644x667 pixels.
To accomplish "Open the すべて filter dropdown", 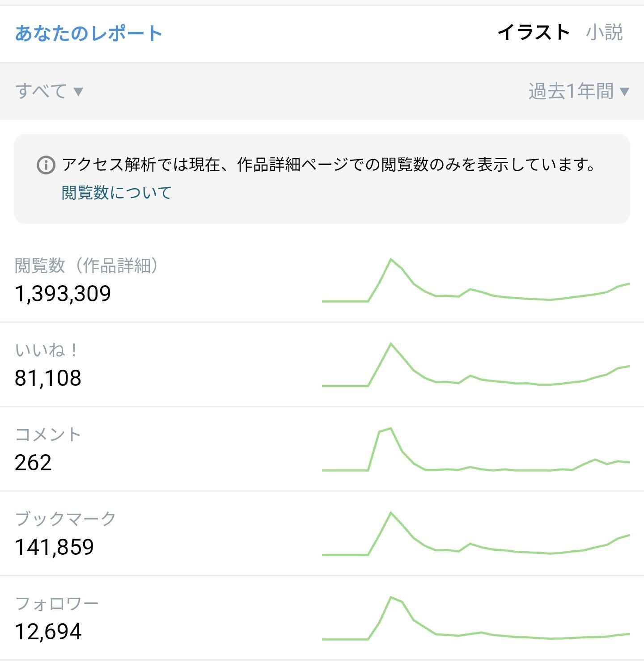I will [x=49, y=91].
